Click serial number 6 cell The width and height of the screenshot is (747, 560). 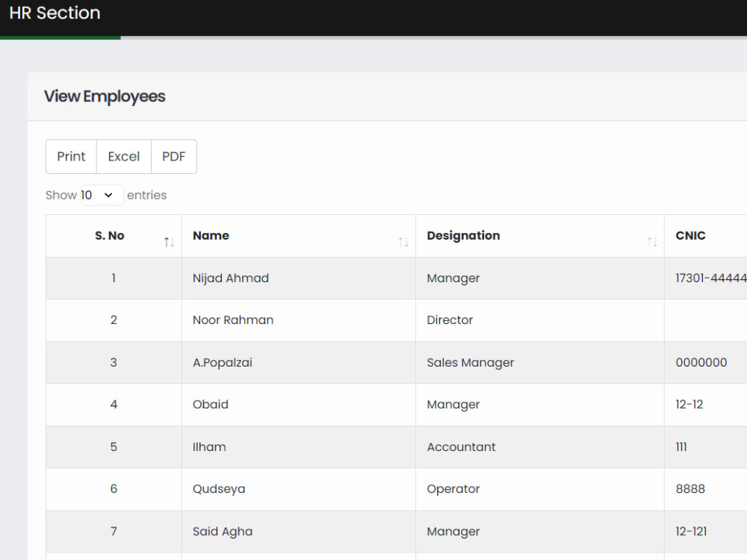tap(114, 489)
